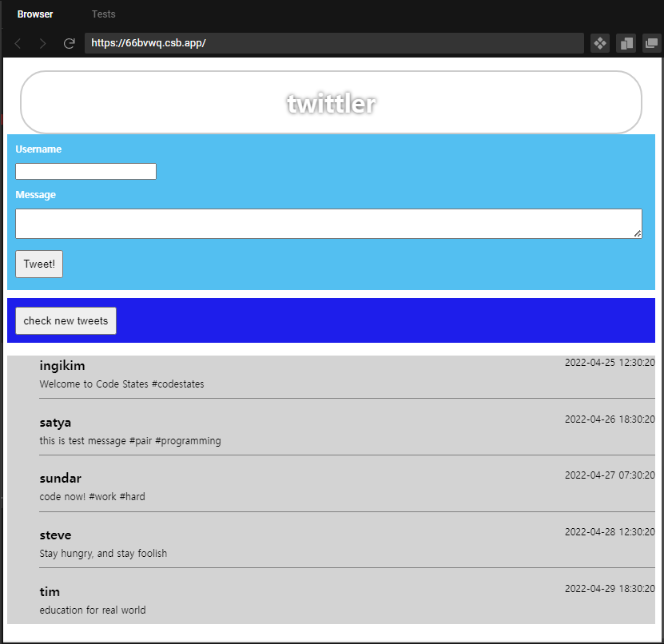Submit with the Tweet! button
664x644 pixels.
[39, 264]
